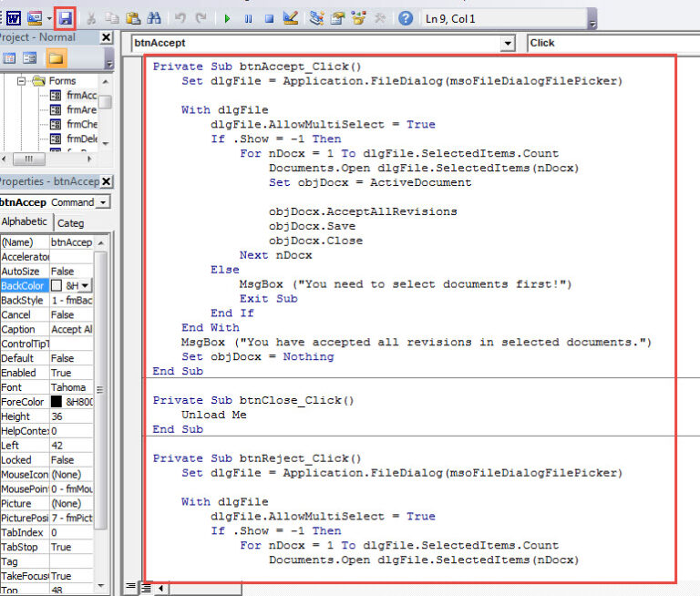Open the BackColor value dropdown arrow
Viewport: 700px width, 596px height.
[x=85, y=286]
